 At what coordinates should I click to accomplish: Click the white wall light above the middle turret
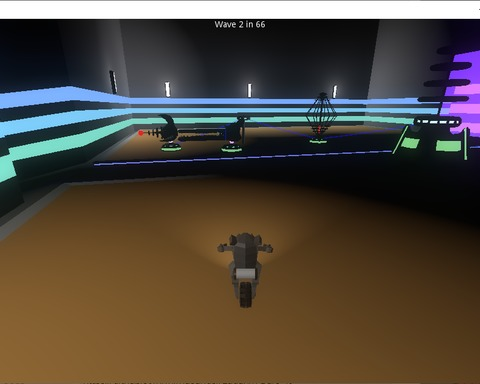tap(249, 90)
